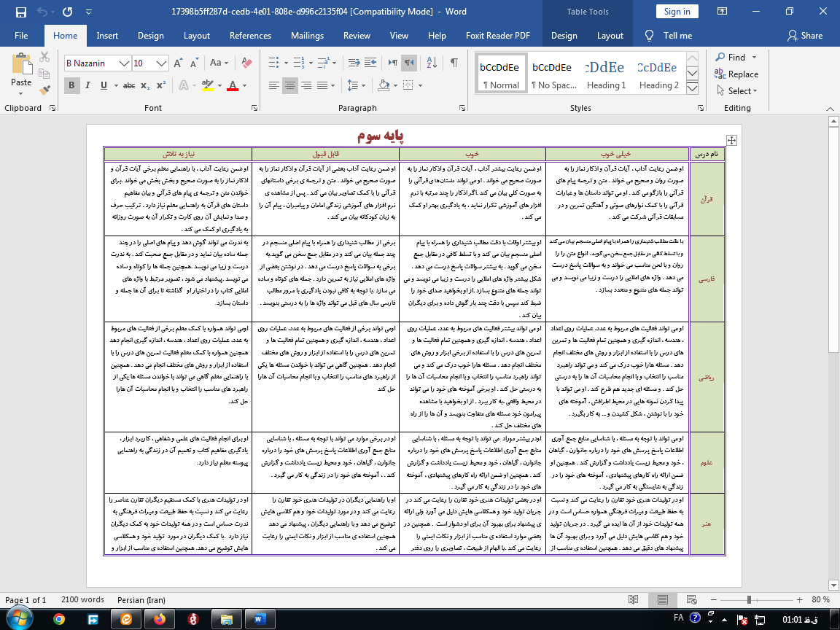Open Google Chrome from the taskbar
The image size is (840, 630).
pyautogui.click(x=59, y=619)
